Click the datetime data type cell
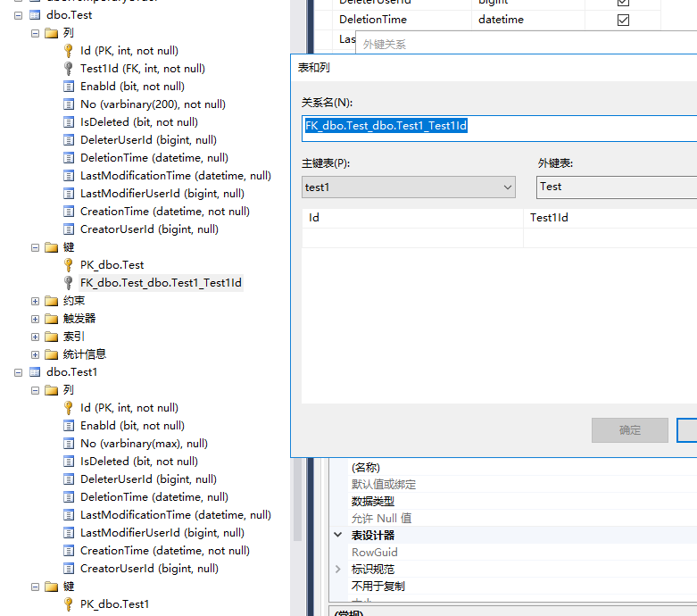The height and width of the screenshot is (616, 697). (x=528, y=20)
